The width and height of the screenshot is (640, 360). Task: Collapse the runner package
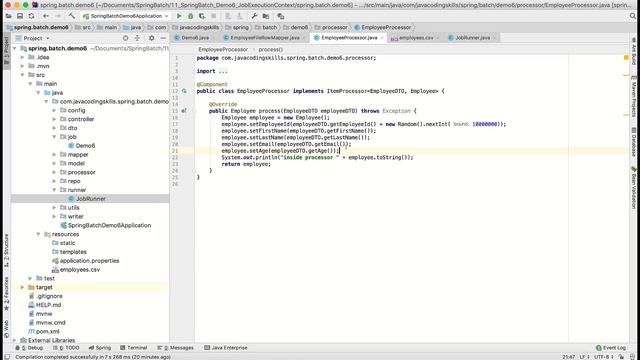[54, 190]
